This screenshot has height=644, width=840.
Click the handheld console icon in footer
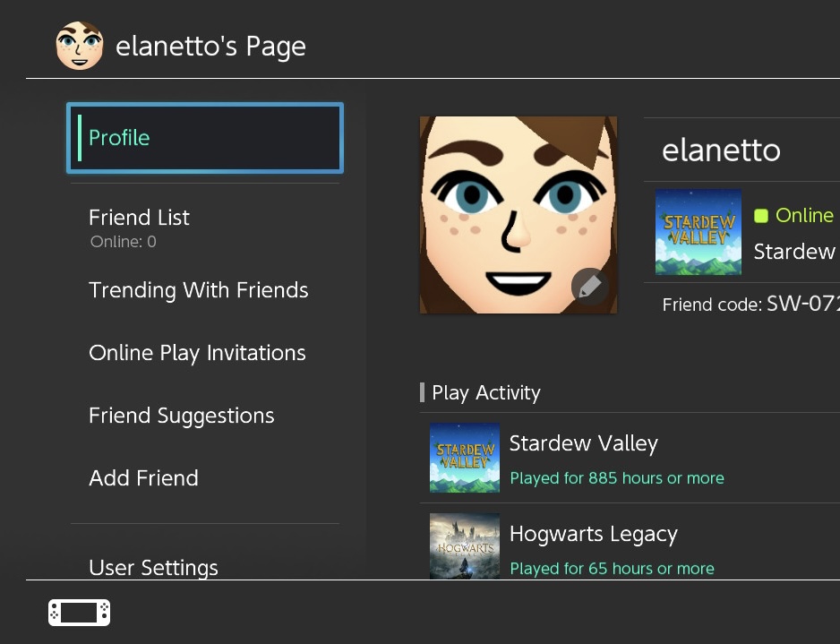coord(80,613)
